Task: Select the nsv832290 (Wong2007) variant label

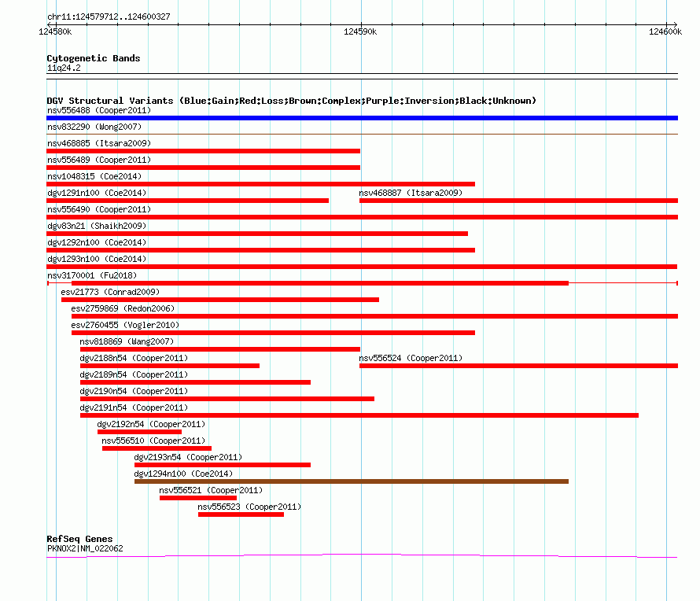Action: click(94, 127)
